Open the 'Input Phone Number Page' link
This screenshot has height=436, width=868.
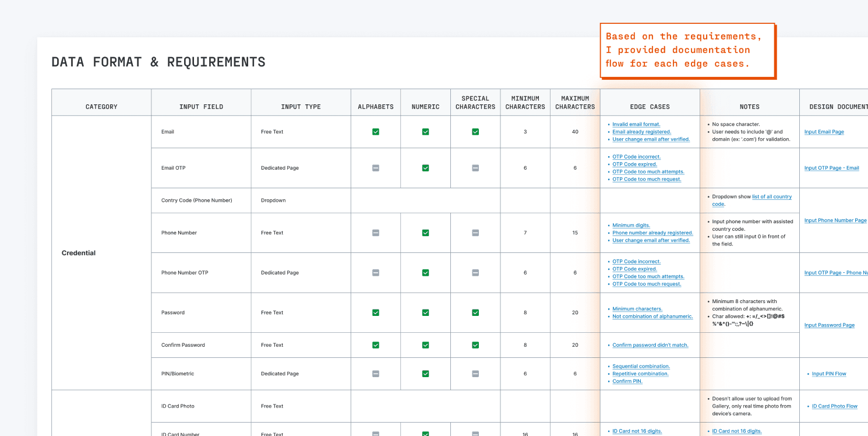tap(835, 220)
